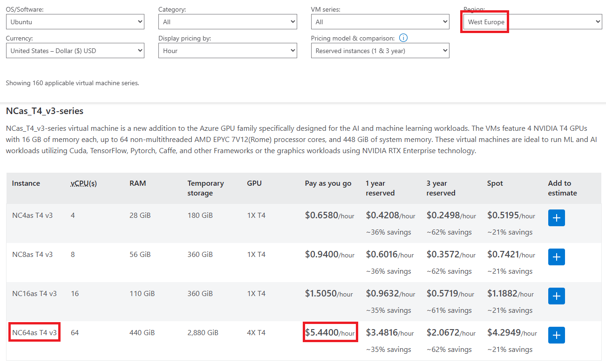Image resolution: width=606 pixels, height=364 pixels.
Task: Click the 3 year reserved column header
Action: (441, 188)
